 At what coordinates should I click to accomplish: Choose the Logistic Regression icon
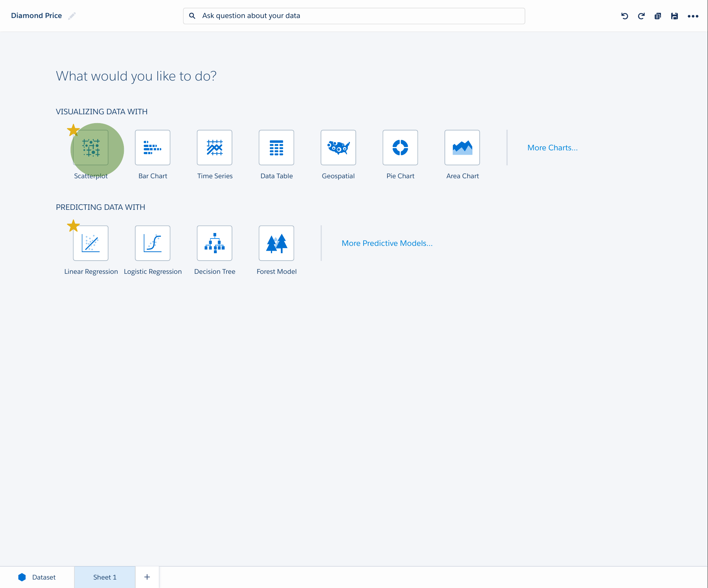coord(153,243)
